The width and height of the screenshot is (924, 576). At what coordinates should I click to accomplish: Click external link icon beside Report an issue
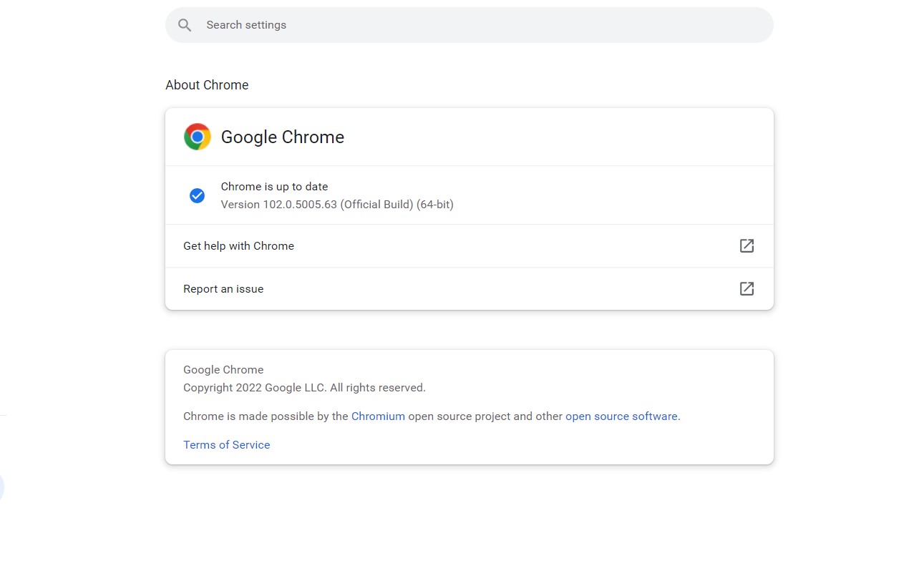coord(747,288)
